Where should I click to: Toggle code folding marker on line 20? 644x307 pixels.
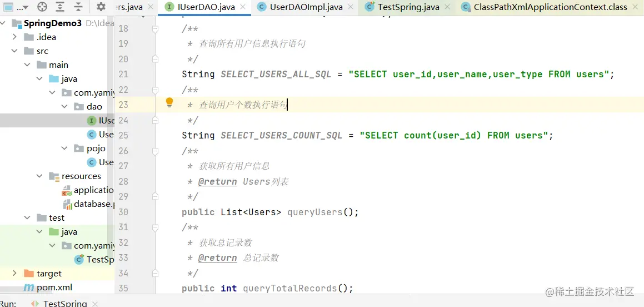(155, 59)
